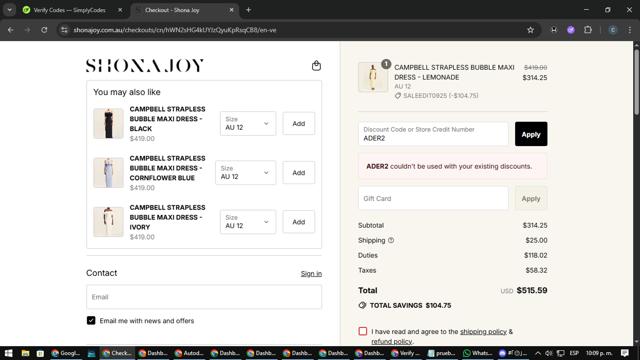Image resolution: width=640 pixels, height=360 pixels.
Task: Open File Explorer from the taskbar
Action: [25, 353]
